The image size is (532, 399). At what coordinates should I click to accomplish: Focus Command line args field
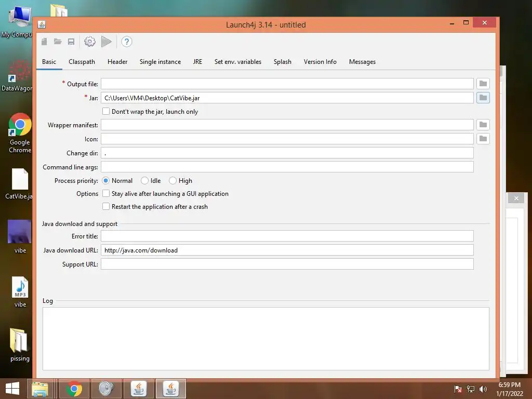(x=287, y=167)
